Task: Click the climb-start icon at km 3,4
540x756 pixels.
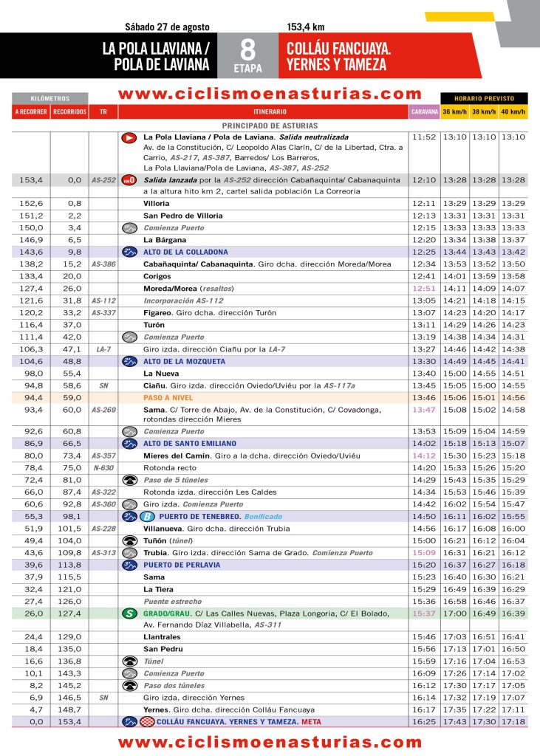Action: [x=129, y=227]
